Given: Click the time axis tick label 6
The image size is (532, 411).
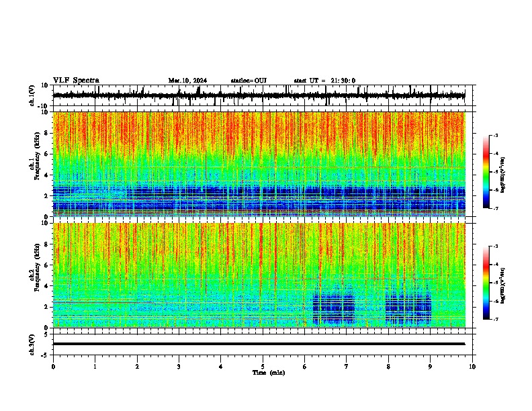Looking at the screenshot, I should (304, 367).
